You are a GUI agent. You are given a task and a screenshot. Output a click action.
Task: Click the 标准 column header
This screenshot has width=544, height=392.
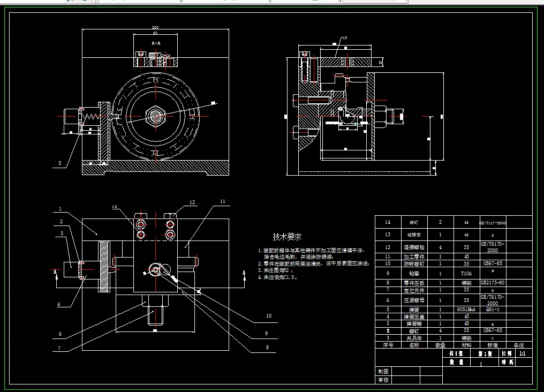pyautogui.click(x=493, y=345)
